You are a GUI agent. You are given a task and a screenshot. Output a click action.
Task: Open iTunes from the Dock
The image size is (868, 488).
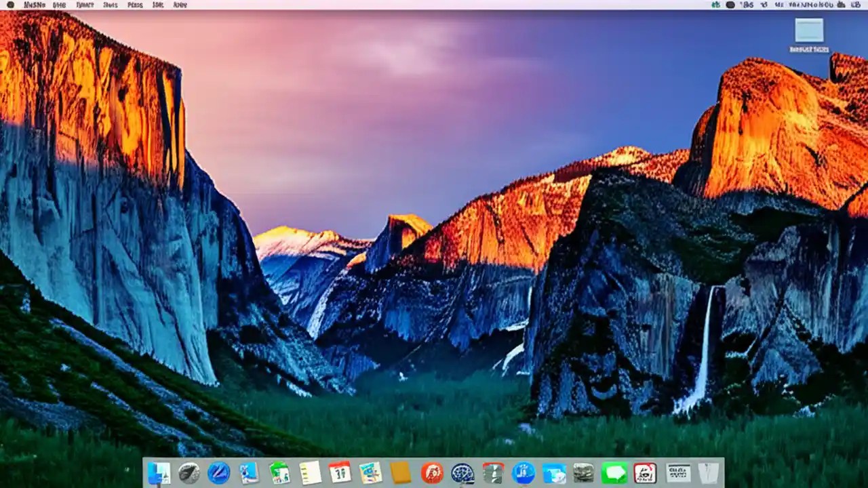432,471
